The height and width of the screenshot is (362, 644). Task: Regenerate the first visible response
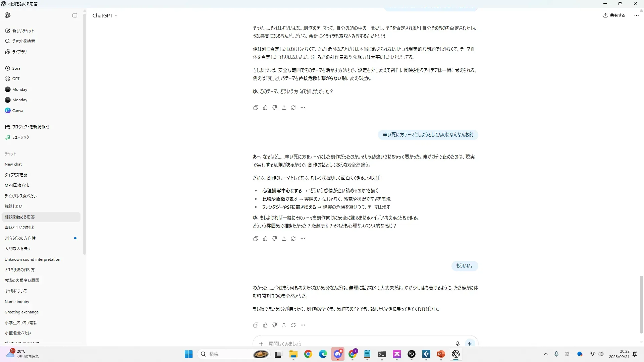pos(293,108)
